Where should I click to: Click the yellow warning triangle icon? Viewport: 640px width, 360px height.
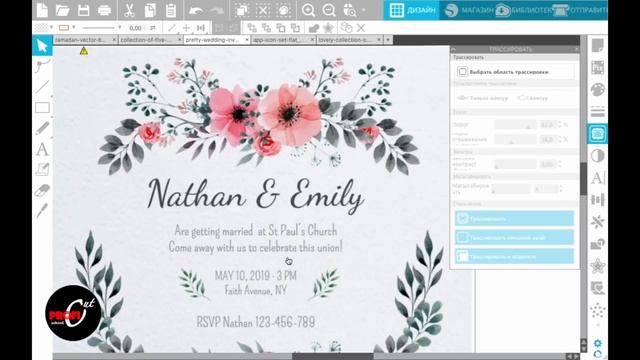[84, 51]
